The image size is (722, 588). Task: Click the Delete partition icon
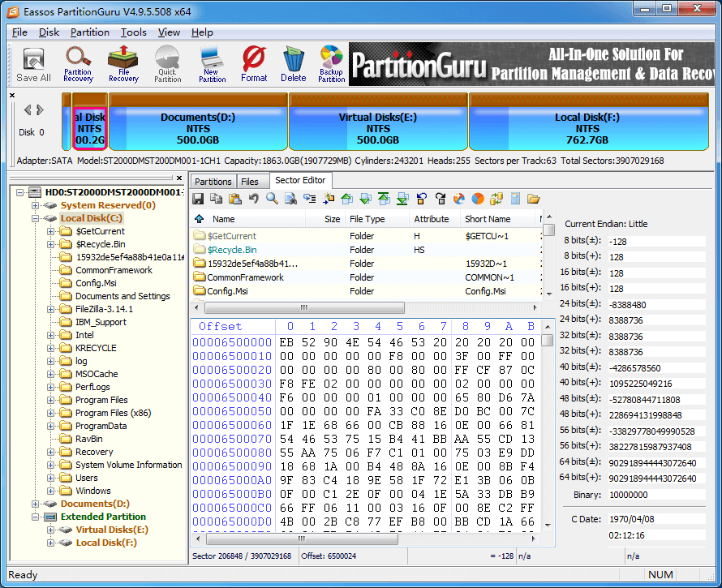click(x=294, y=64)
